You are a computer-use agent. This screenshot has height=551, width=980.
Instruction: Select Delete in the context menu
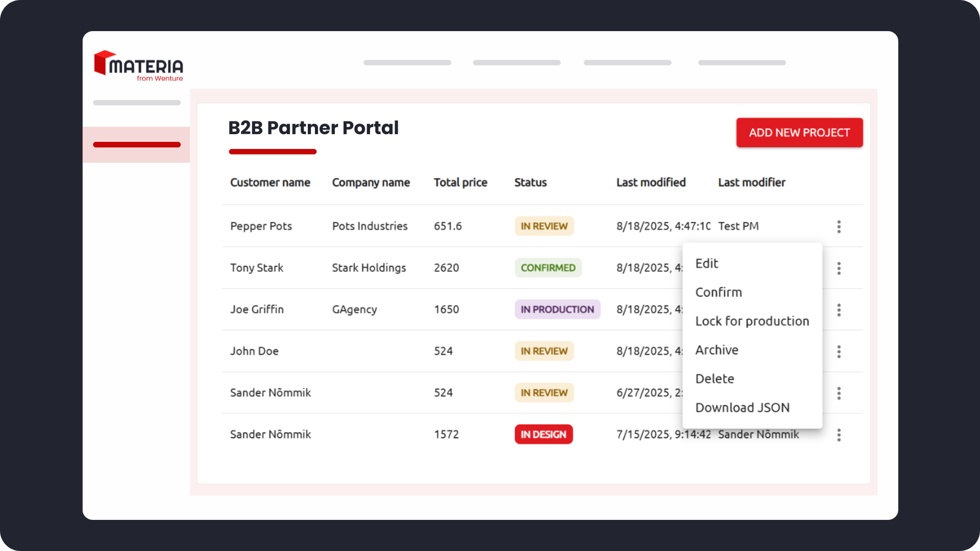[715, 378]
